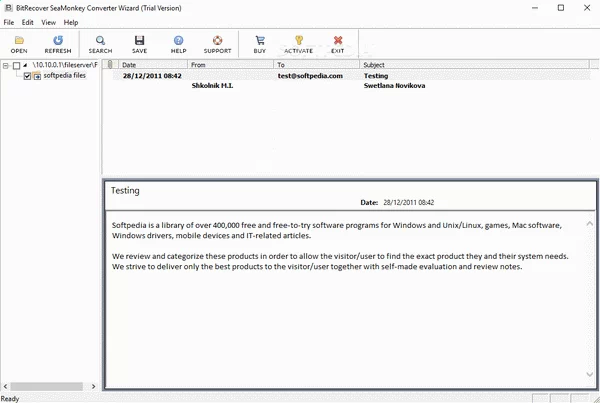Click the Open folder icon
This screenshot has height=403, width=600.
pyautogui.click(x=19, y=43)
